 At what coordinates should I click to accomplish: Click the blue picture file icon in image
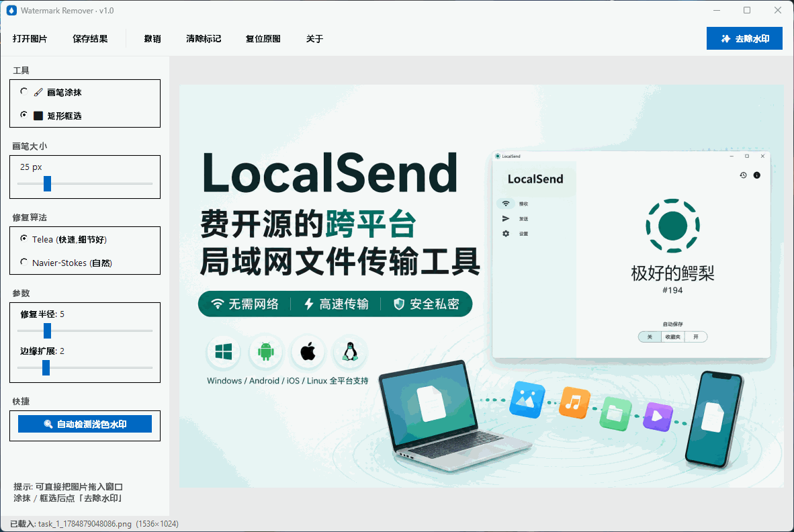(527, 400)
